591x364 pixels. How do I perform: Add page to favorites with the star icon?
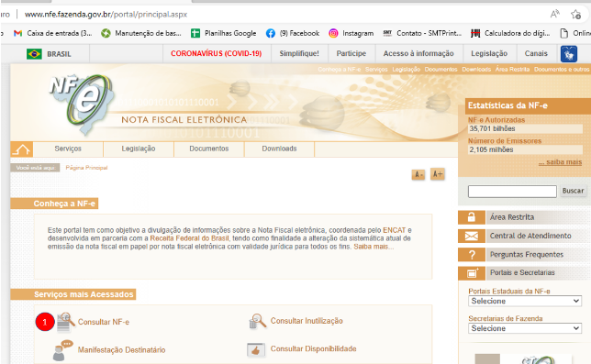point(575,15)
